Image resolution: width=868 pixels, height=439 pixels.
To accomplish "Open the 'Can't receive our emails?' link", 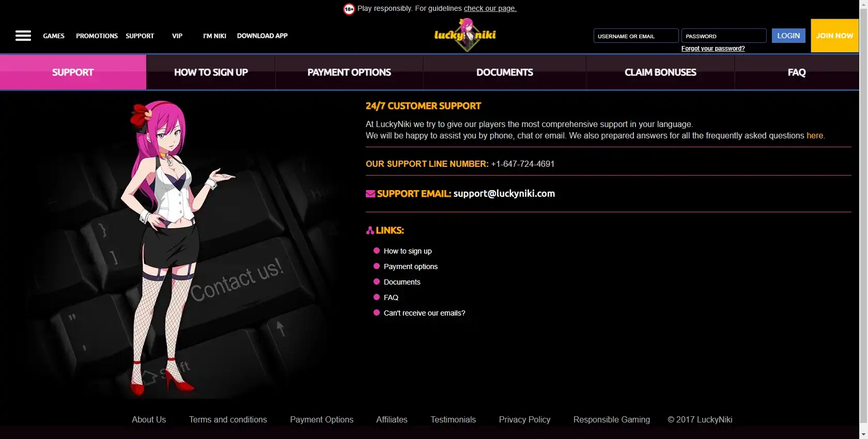I will 424,313.
